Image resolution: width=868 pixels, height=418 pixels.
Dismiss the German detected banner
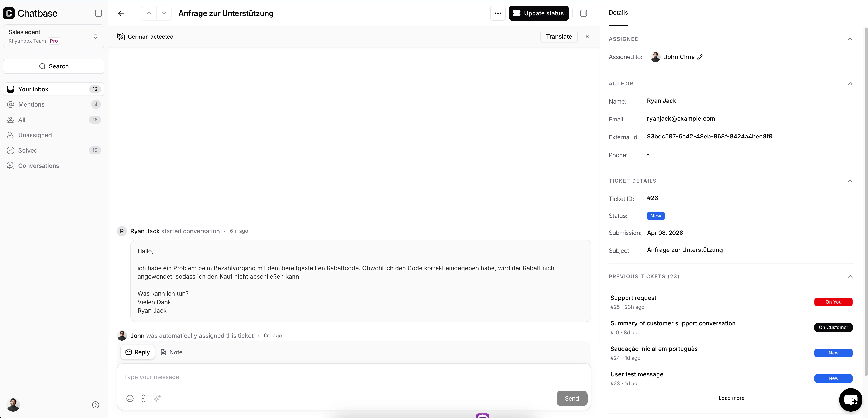(587, 36)
